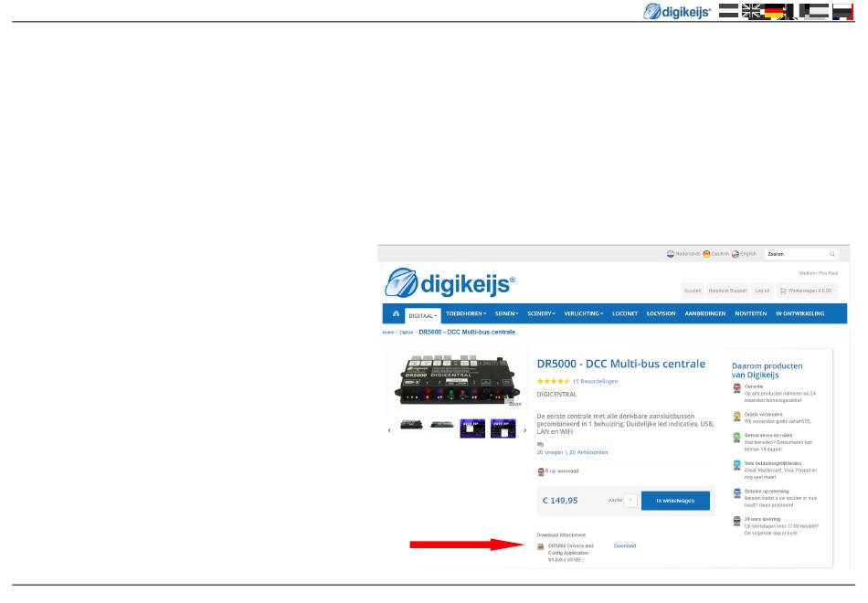Viewport: 868px width, 603px height.
Task: Select the Nederlands language flag
Action: pyautogui.click(x=671, y=254)
